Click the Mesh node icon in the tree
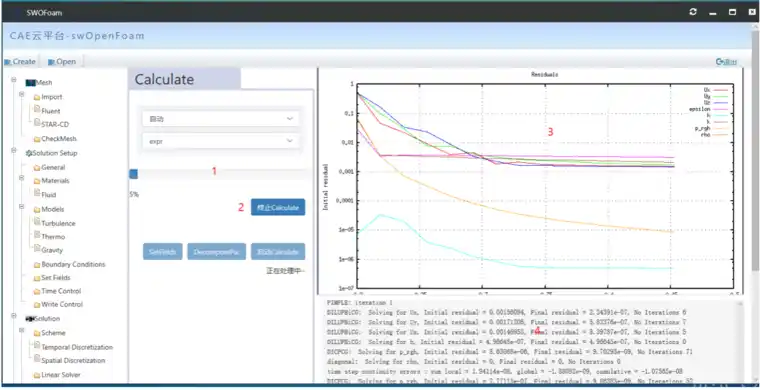 [x=31, y=83]
